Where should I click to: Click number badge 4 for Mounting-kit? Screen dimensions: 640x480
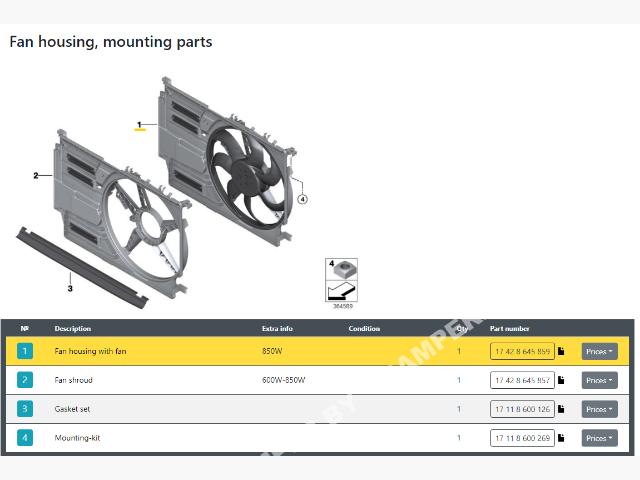click(25, 438)
